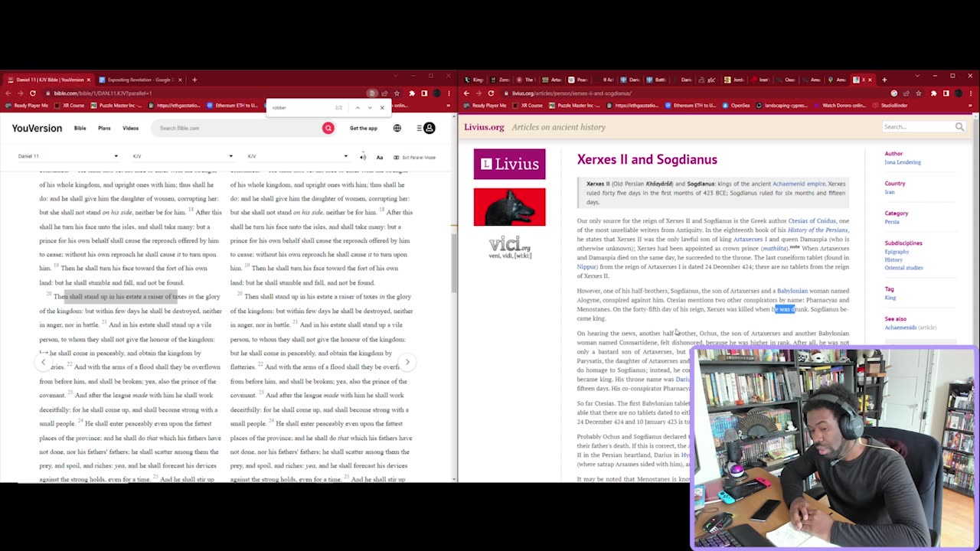The width and height of the screenshot is (980, 551).
Task: Open author Jona Lendering link
Action: click(903, 162)
